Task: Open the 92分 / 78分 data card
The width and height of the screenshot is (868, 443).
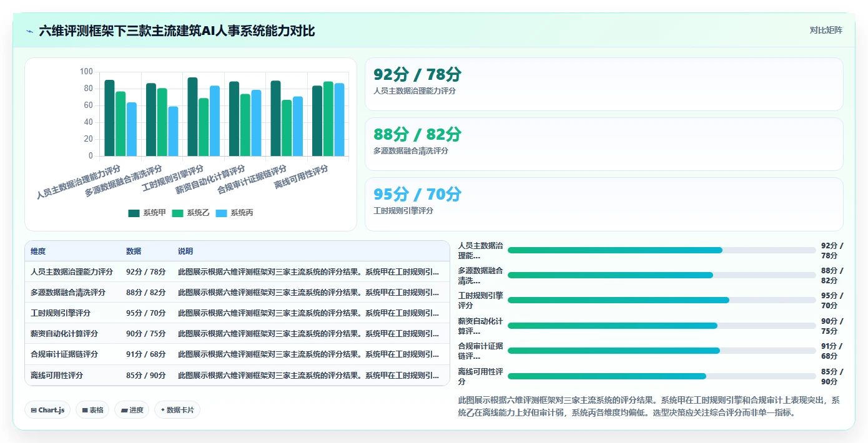Action: click(604, 84)
